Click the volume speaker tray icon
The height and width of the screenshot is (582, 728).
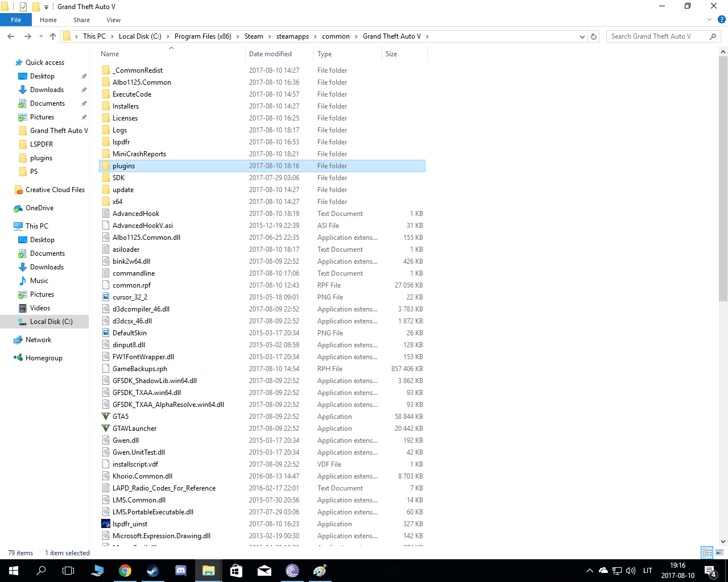[x=631, y=571]
